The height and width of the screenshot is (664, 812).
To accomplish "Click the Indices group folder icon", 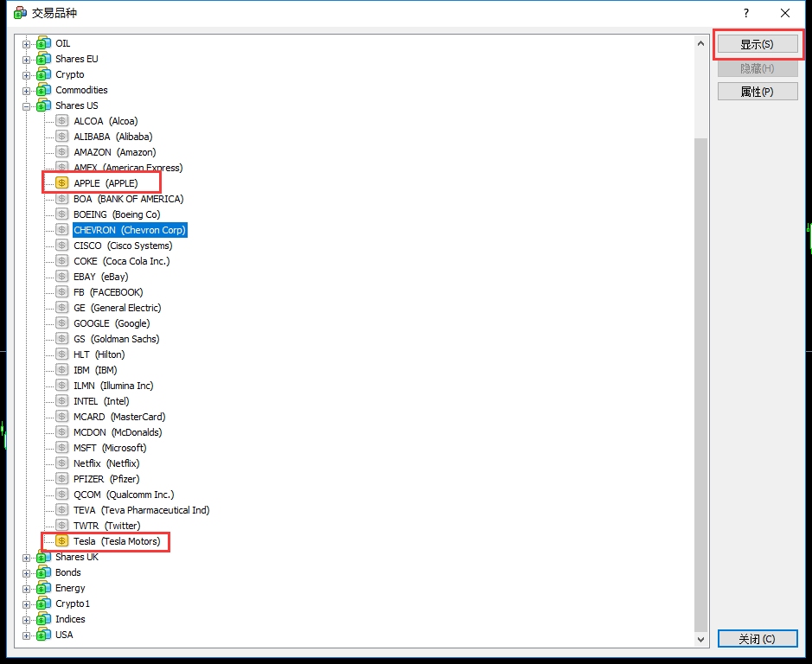I will tap(44, 619).
